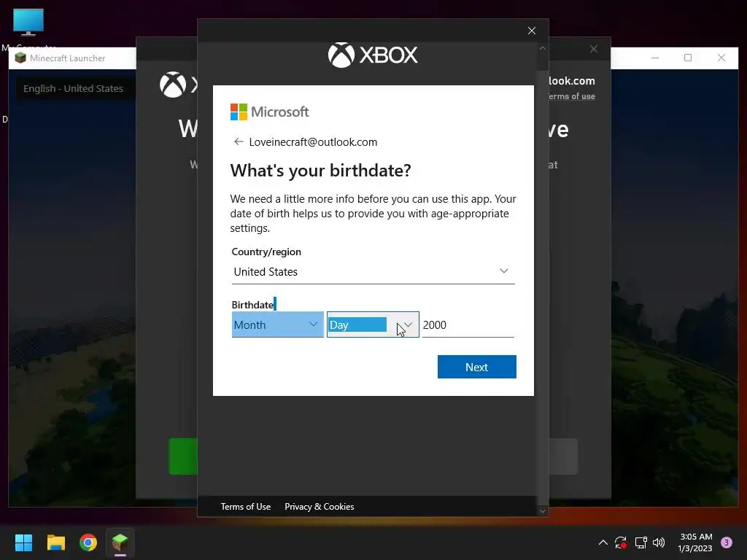
Task: Click the sync status tray icon
Action: tap(620, 542)
